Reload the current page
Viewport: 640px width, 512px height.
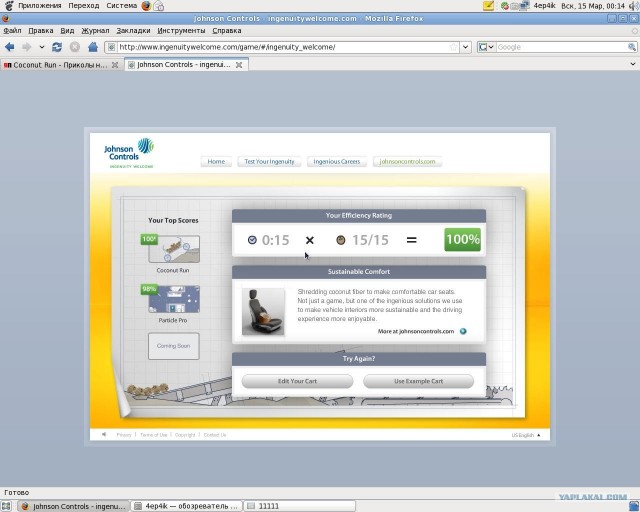[x=57, y=47]
